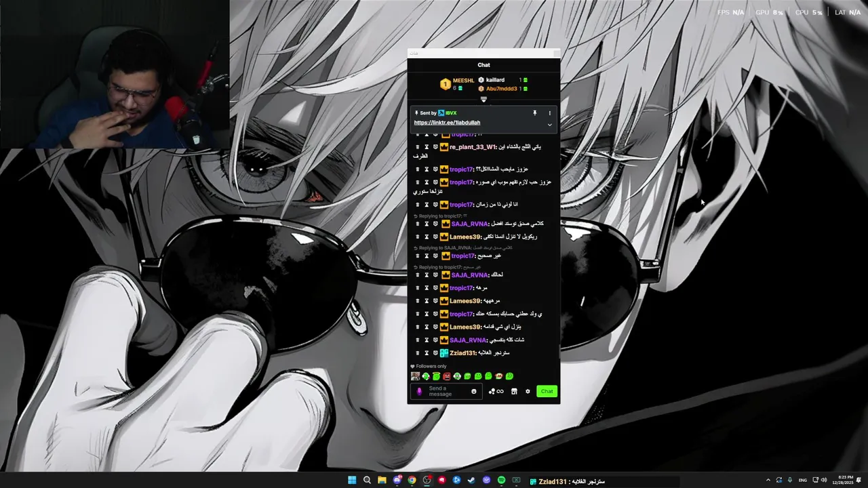Delete re_plant_33_W1's message with trash icon
This screenshot has height=488, width=868.
(418, 147)
